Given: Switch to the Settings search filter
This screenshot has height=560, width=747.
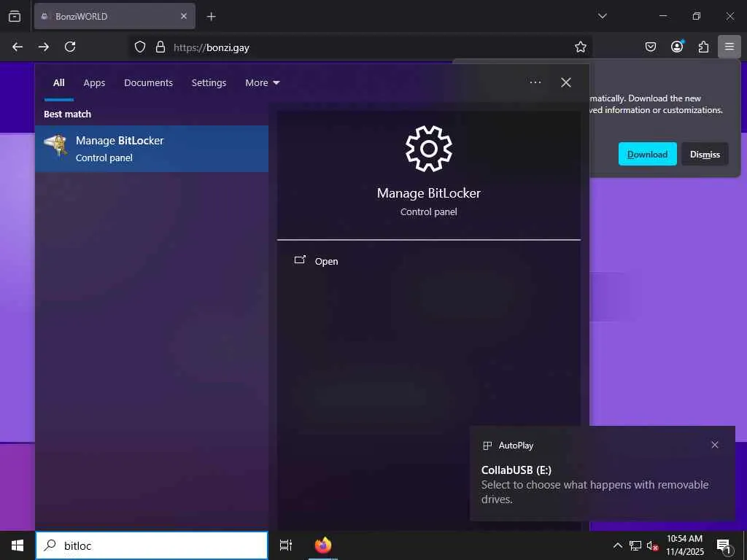Looking at the screenshot, I should pos(209,83).
